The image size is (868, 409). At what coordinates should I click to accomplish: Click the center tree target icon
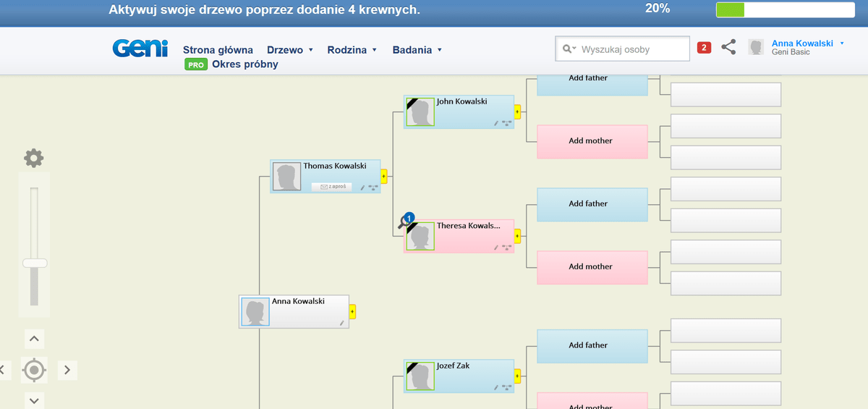click(x=34, y=370)
